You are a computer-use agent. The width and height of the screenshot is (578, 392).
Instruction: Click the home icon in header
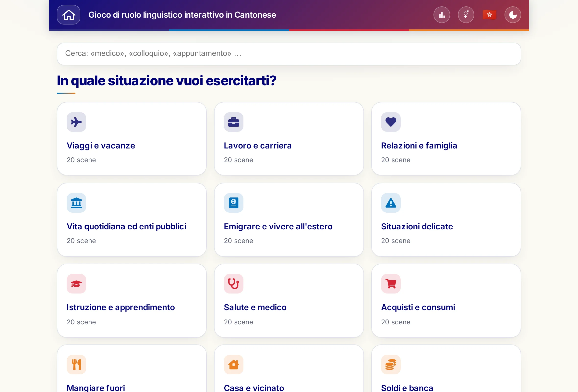pos(68,15)
